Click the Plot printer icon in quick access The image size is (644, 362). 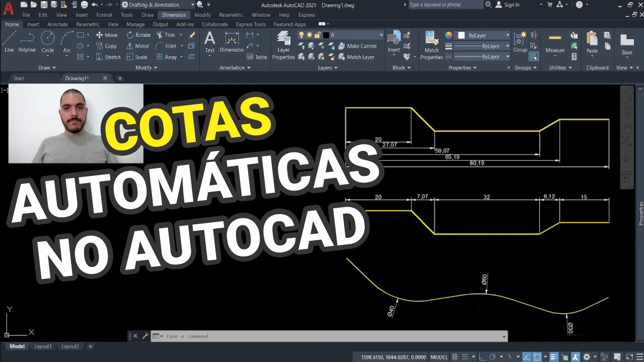84,5
